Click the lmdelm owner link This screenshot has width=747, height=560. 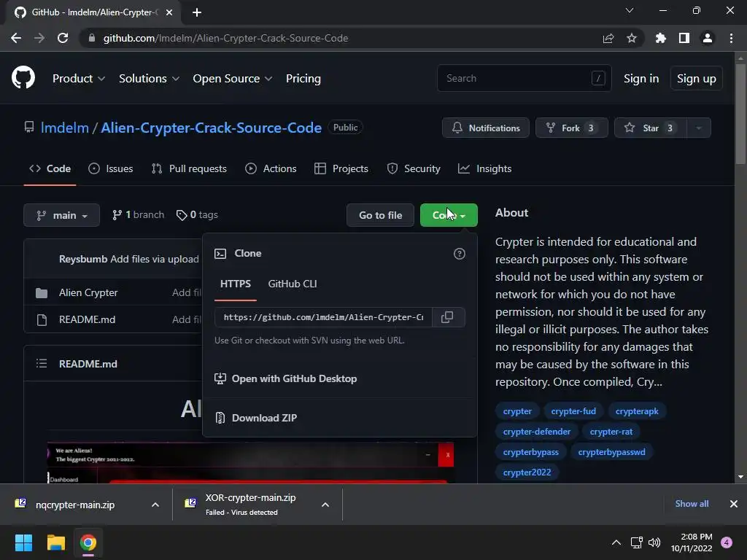pos(65,128)
